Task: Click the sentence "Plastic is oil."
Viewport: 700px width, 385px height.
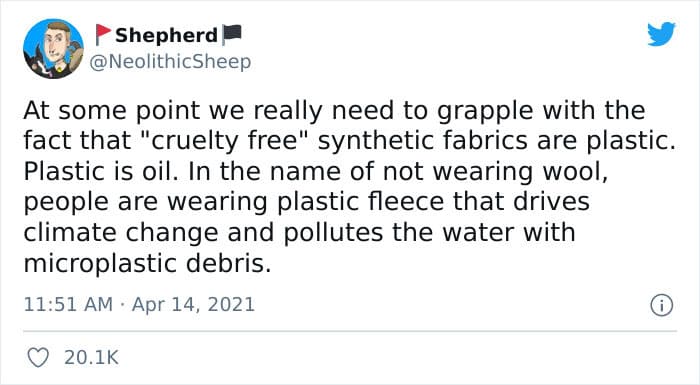Action: 101,172
